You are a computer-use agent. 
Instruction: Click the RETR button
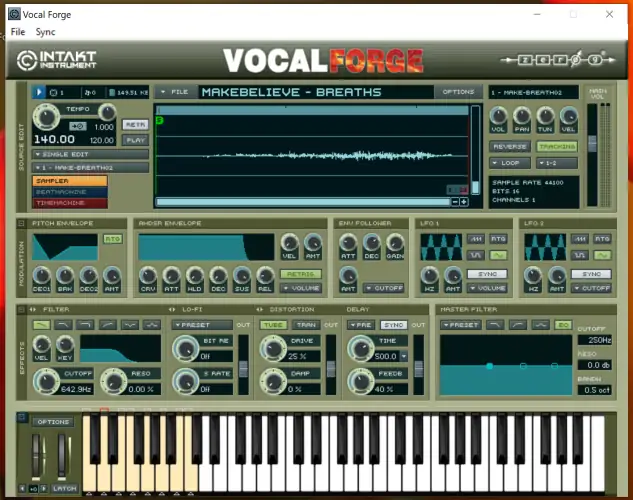coord(135,125)
